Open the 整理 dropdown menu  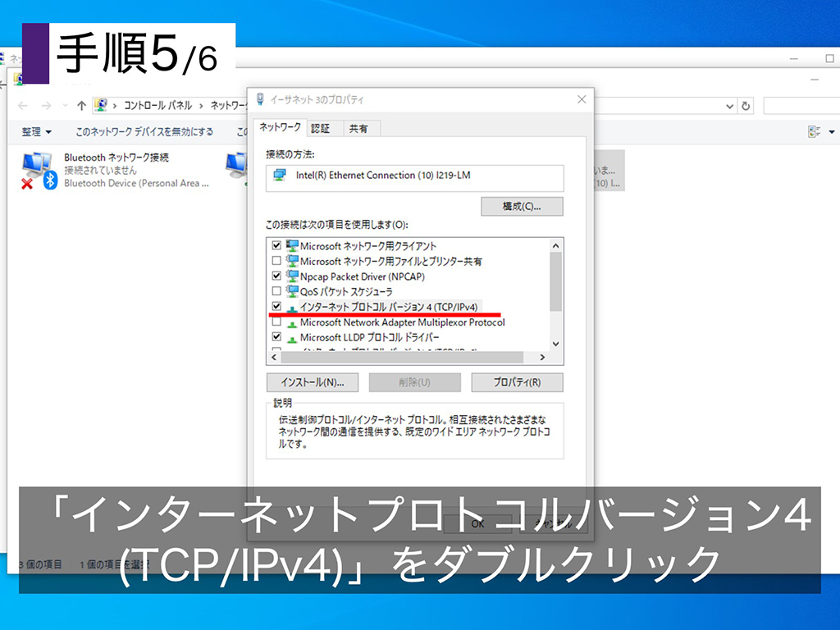pos(36,131)
